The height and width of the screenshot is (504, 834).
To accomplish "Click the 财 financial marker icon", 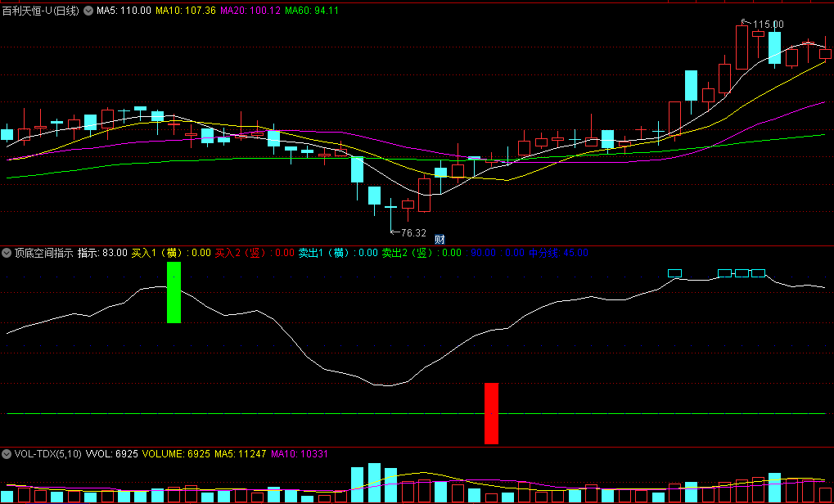I will click(440, 240).
